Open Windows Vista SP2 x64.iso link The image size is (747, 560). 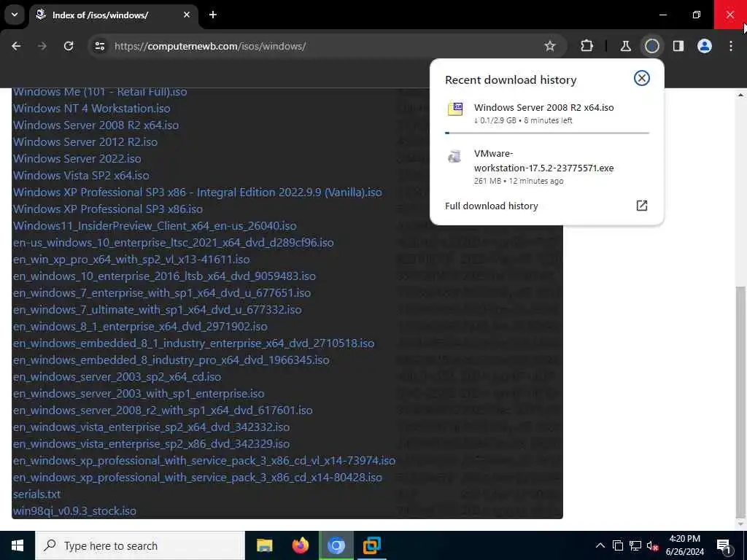point(81,175)
